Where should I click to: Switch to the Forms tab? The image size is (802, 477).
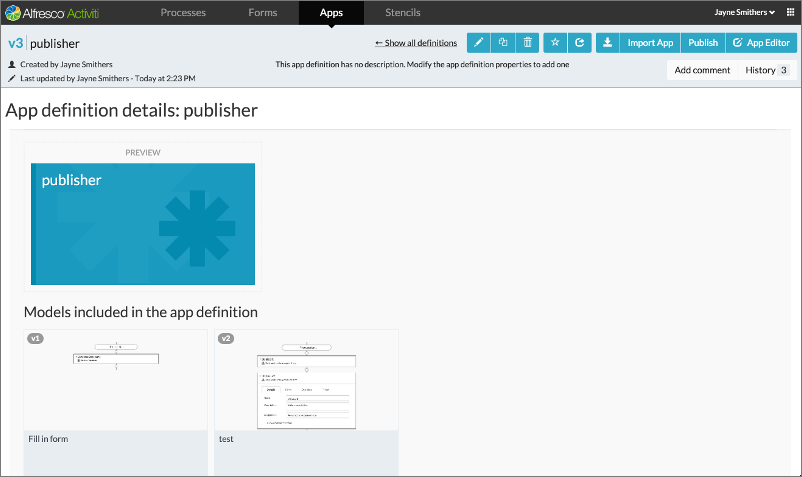(x=262, y=13)
